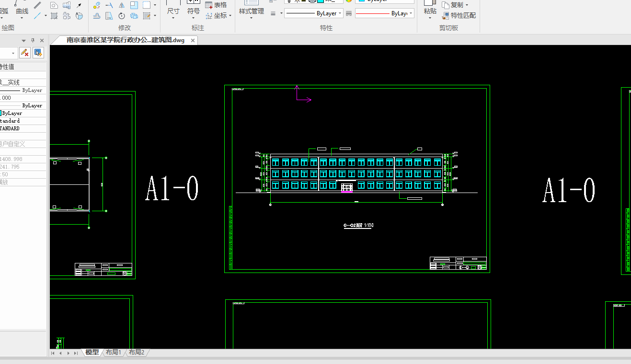Click the cyan layer color swatch
This screenshot has height=364, width=631.
(x=320, y=1)
